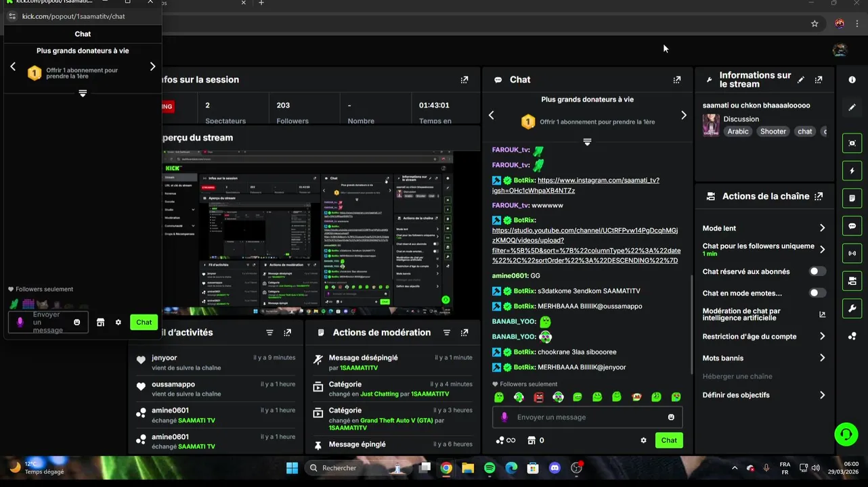Open the three-dots points sidebar icon
The width and height of the screenshot is (868, 487).
point(852,336)
